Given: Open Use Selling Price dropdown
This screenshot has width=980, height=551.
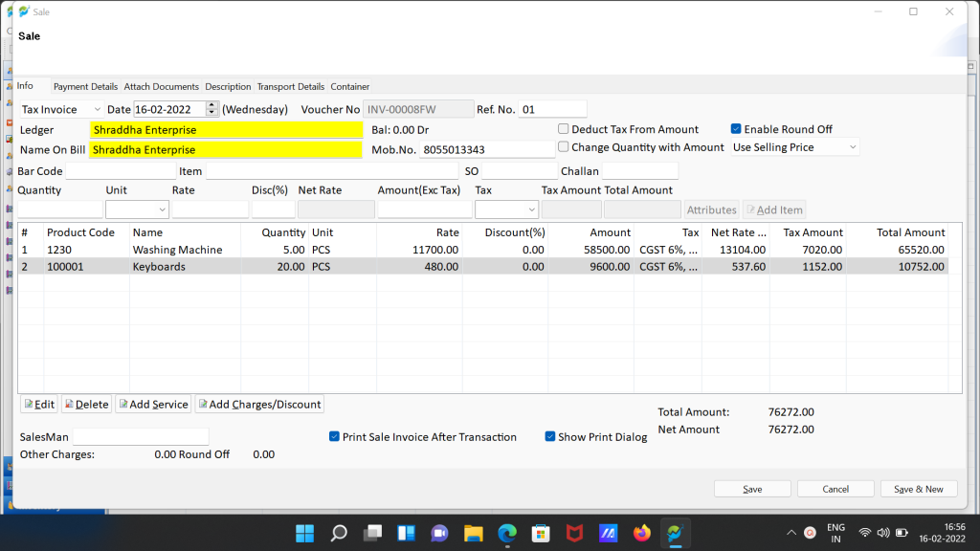Looking at the screenshot, I should [795, 147].
